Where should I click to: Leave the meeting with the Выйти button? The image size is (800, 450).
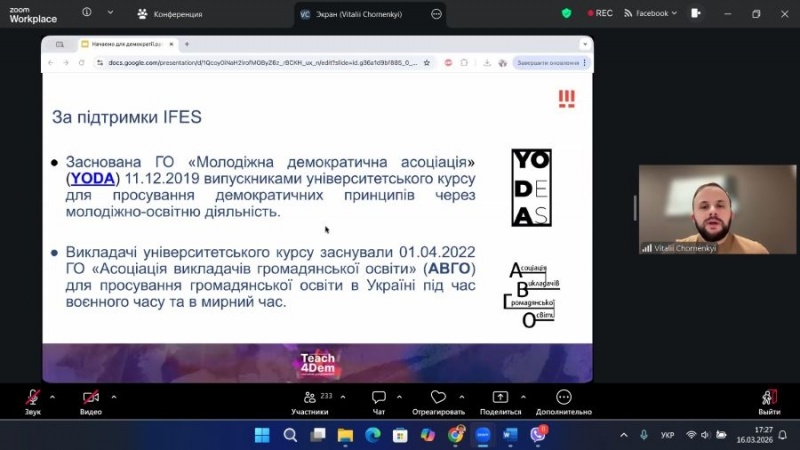769,398
